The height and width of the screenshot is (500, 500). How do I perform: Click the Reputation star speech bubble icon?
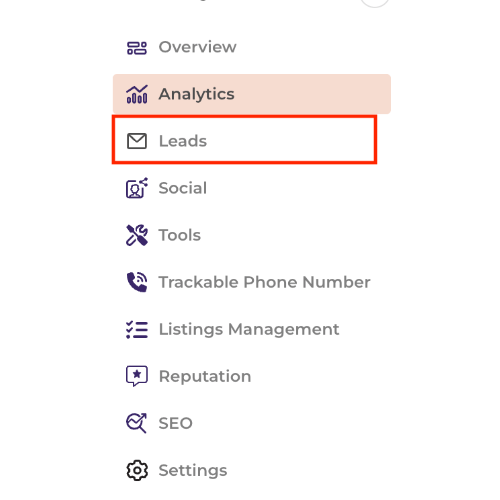tap(137, 376)
